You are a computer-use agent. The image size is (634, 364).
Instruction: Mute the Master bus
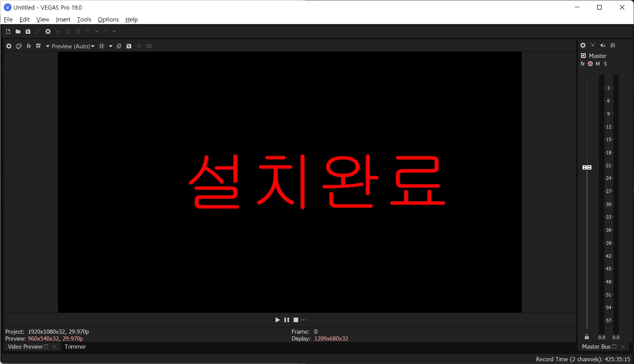(598, 64)
